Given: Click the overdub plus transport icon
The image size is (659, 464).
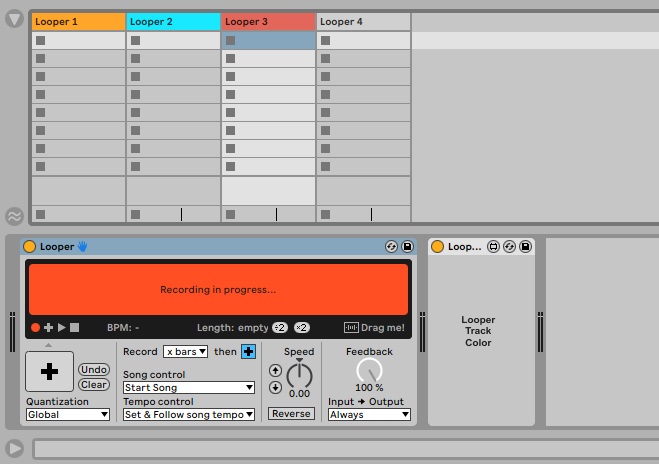Looking at the screenshot, I should (x=48, y=327).
